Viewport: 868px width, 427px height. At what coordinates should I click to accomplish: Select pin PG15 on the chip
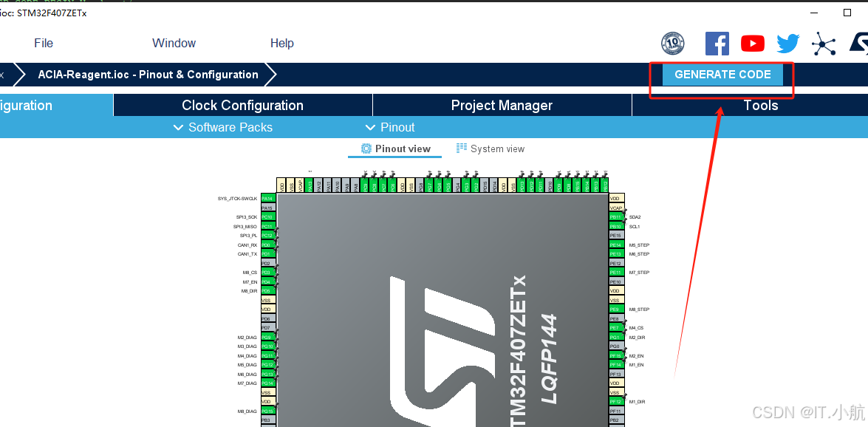(268, 411)
